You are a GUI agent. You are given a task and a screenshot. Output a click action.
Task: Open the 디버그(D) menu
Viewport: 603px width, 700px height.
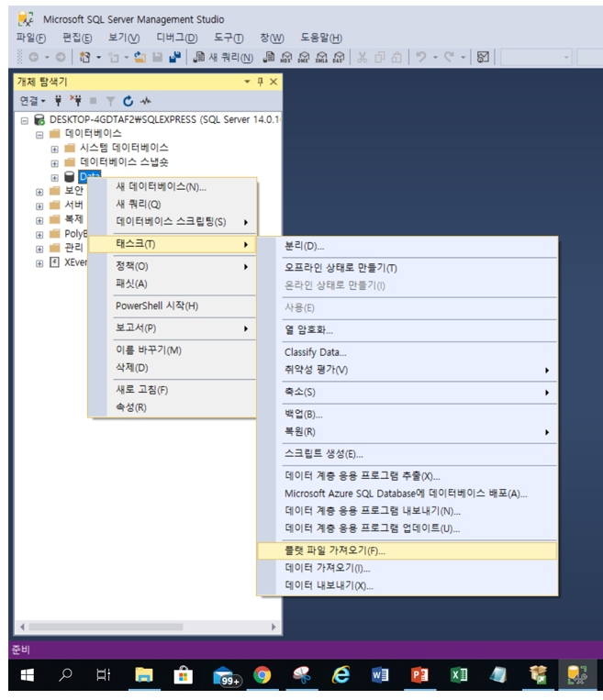(177, 38)
